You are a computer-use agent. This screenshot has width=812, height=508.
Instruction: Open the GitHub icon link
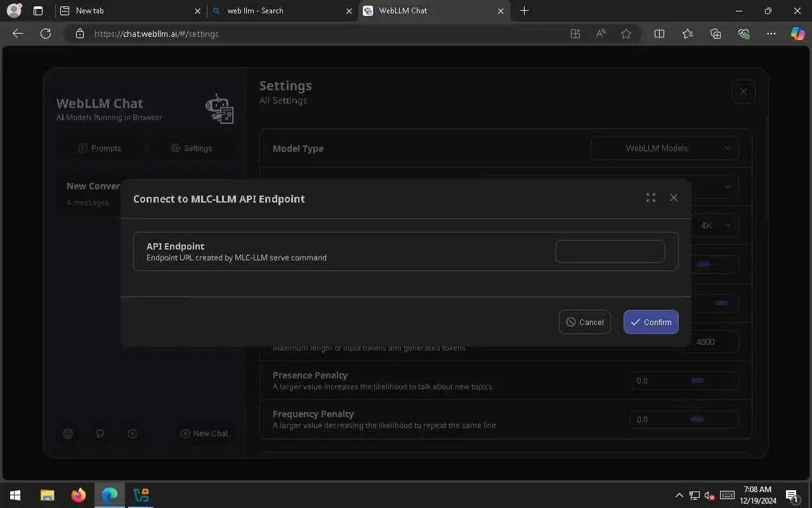coord(100,434)
